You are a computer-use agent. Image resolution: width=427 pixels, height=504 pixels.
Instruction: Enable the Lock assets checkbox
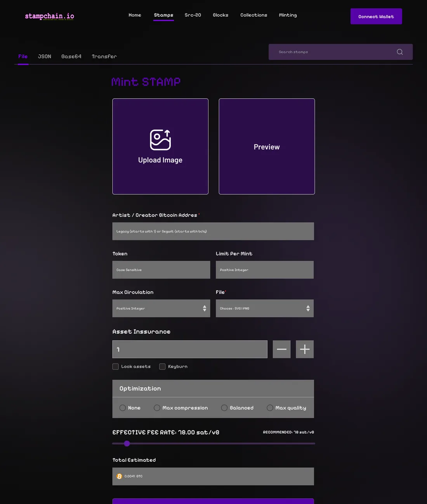click(x=116, y=367)
